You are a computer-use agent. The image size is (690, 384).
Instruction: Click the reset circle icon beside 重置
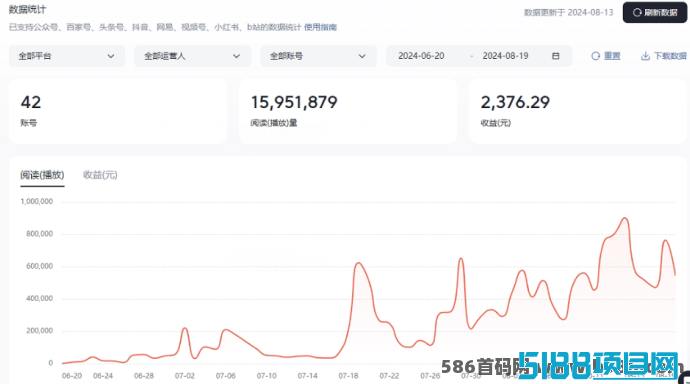(x=595, y=56)
